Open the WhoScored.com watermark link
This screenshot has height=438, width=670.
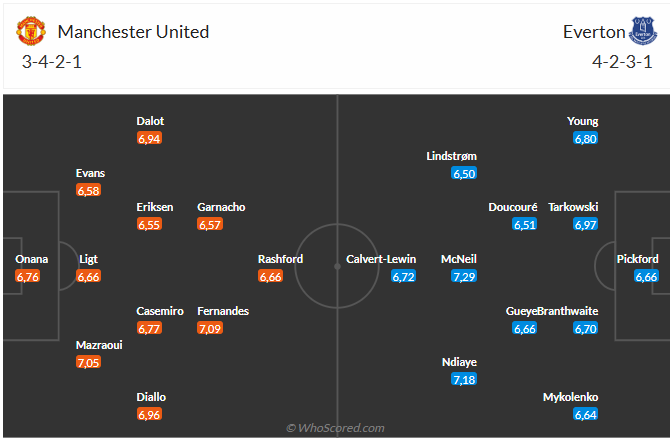[335, 428]
